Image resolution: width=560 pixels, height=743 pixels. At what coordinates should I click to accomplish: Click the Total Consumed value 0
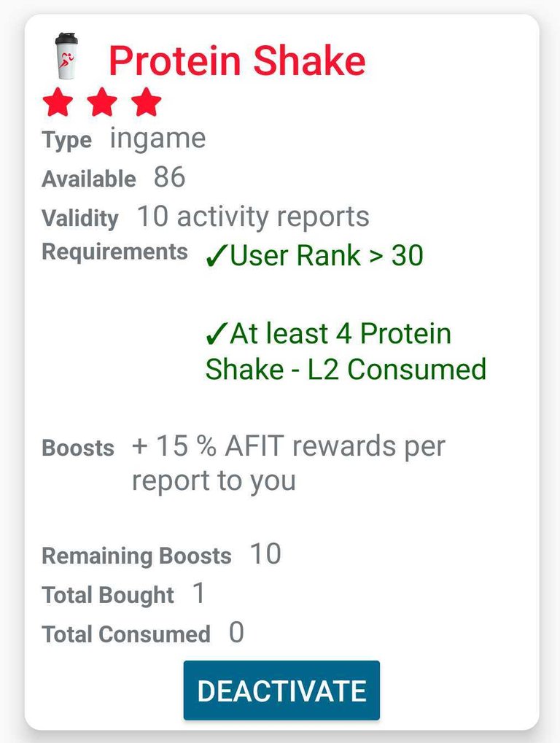coord(236,633)
